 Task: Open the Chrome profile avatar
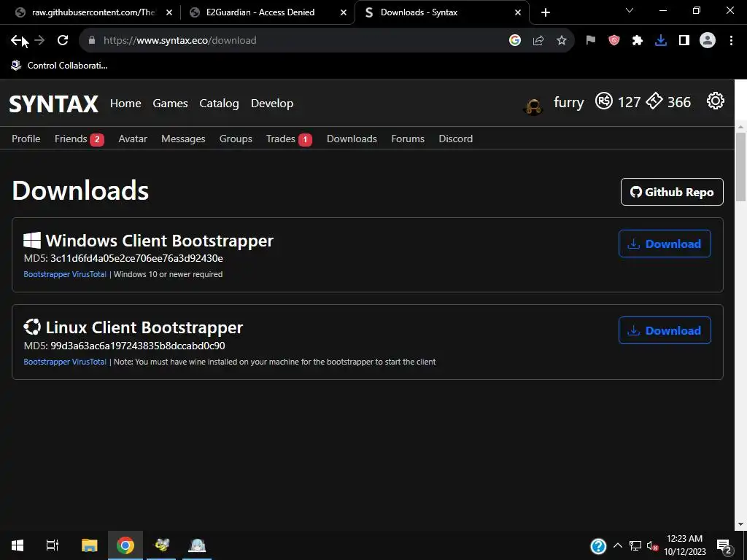coord(708,41)
